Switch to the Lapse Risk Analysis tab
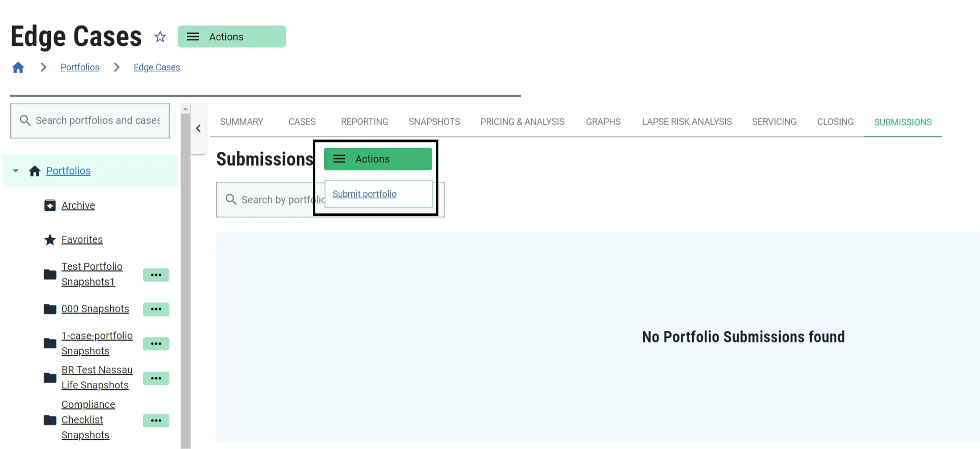 pyautogui.click(x=687, y=122)
